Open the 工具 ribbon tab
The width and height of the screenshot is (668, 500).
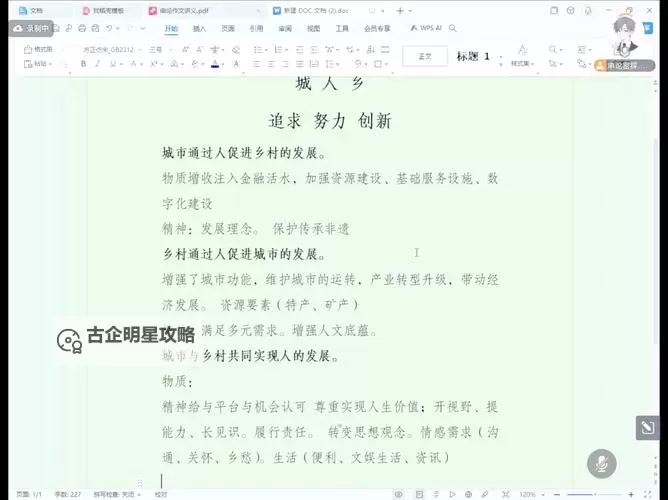342,29
